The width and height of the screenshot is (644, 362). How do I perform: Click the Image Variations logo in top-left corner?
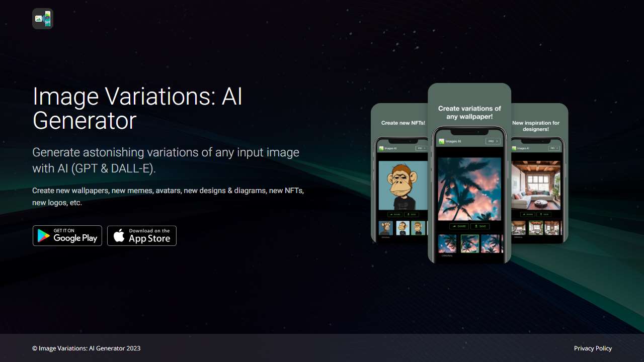[42, 19]
